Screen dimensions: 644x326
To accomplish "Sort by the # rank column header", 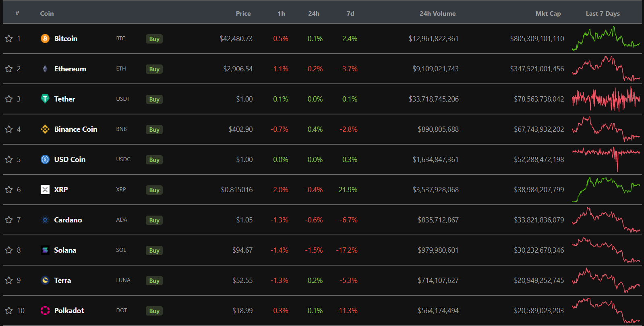I will 17,13.
